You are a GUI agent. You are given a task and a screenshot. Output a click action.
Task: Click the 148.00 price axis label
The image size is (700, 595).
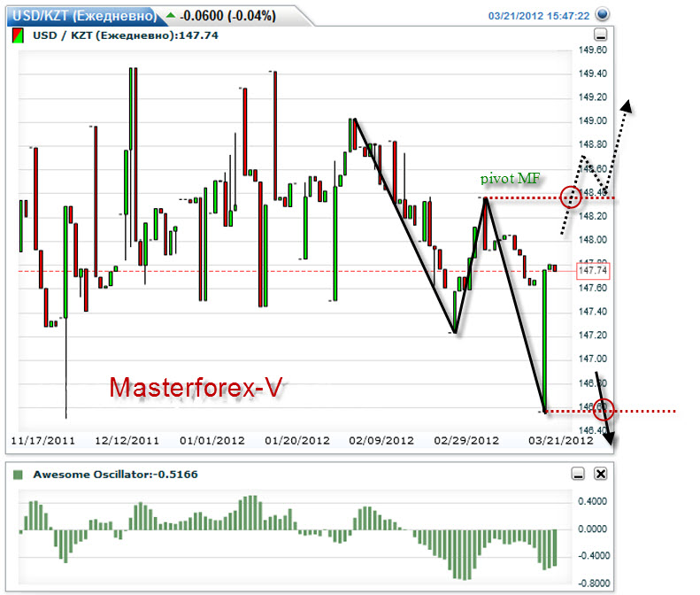pyautogui.click(x=593, y=240)
